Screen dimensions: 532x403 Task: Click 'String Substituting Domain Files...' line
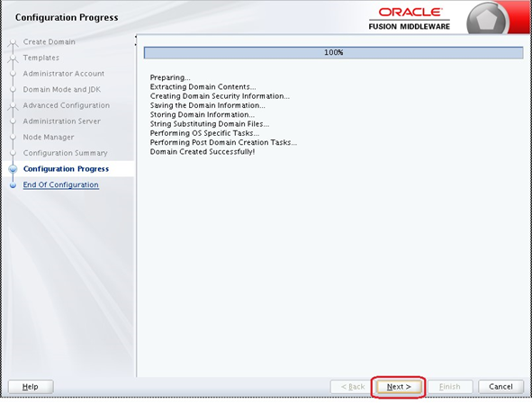pos(210,124)
